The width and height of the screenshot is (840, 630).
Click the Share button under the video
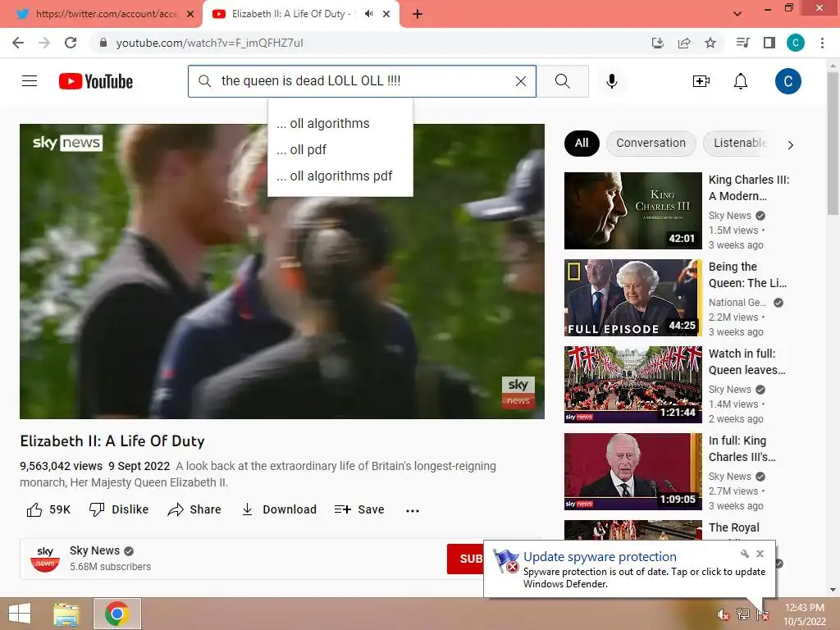pyautogui.click(x=194, y=509)
